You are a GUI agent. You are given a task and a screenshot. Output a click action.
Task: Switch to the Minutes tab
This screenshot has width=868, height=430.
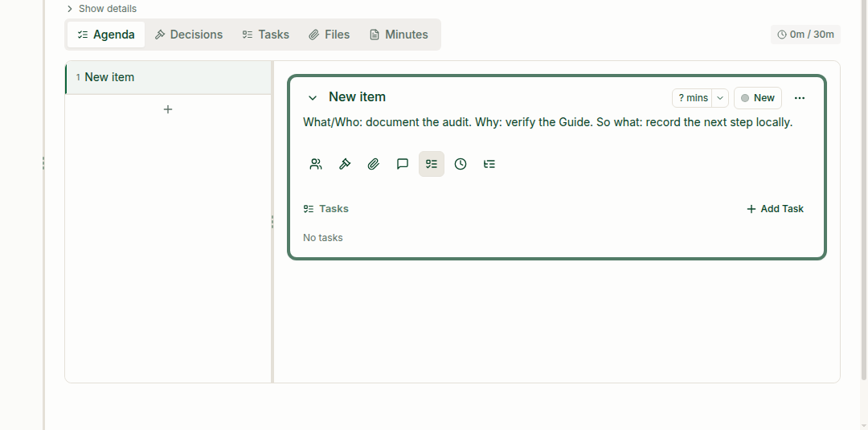pyautogui.click(x=399, y=35)
